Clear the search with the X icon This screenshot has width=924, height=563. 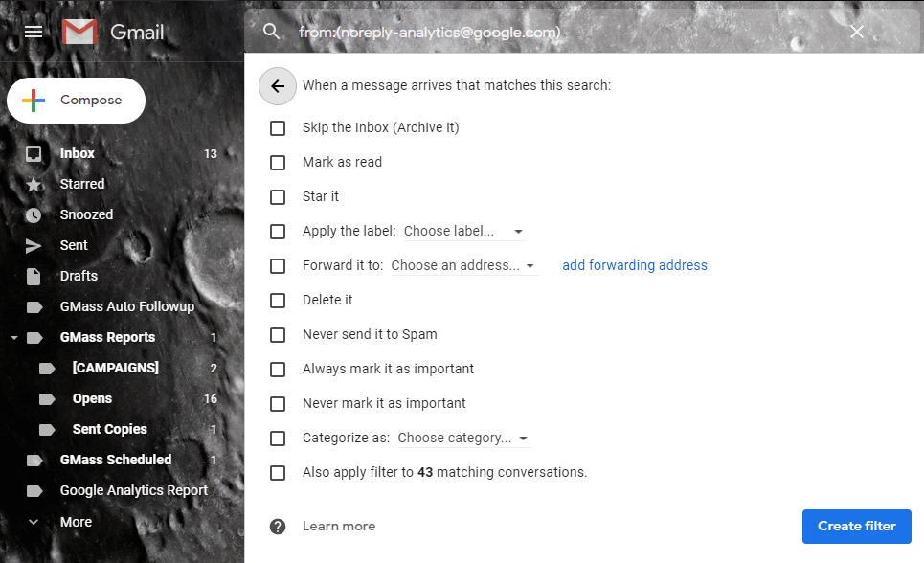(x=855, y=31)
